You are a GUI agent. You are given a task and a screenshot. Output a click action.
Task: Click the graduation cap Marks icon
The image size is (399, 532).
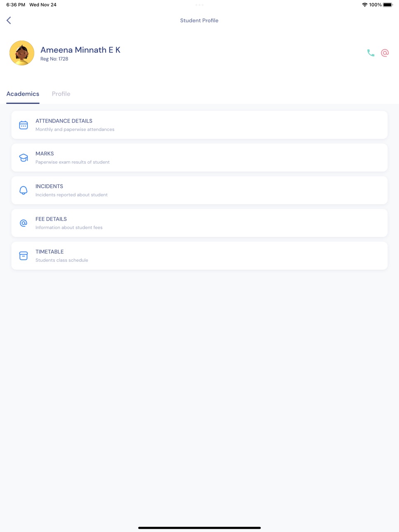click(24, 158)
